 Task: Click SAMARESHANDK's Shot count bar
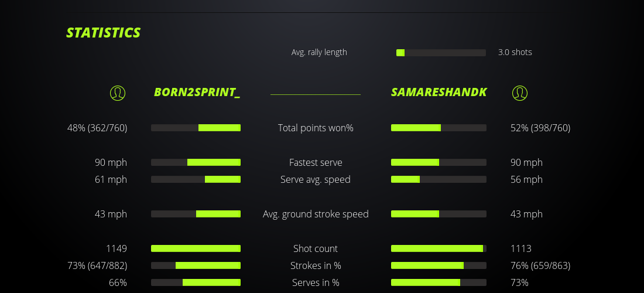tap(439, 248)
